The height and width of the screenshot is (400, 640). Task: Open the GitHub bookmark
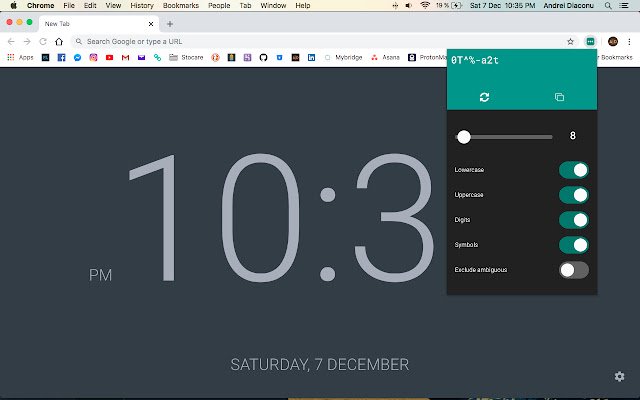click(x=263, y=58)
